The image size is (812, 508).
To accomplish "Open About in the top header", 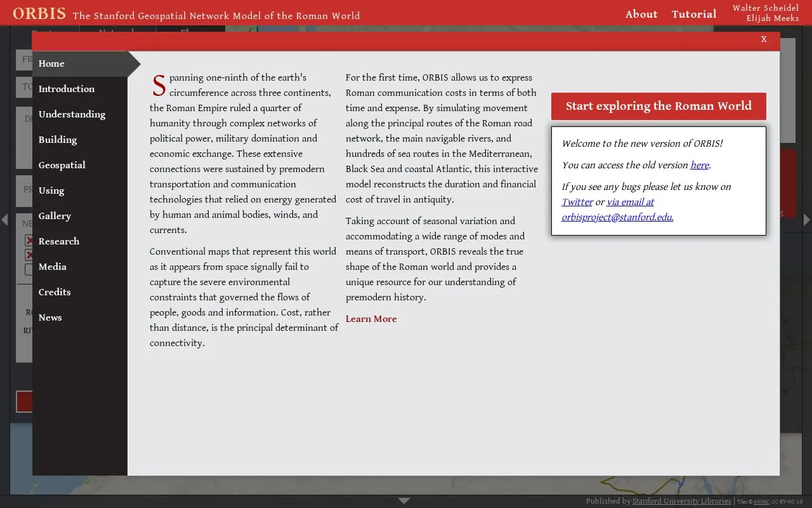I will 641,14.
